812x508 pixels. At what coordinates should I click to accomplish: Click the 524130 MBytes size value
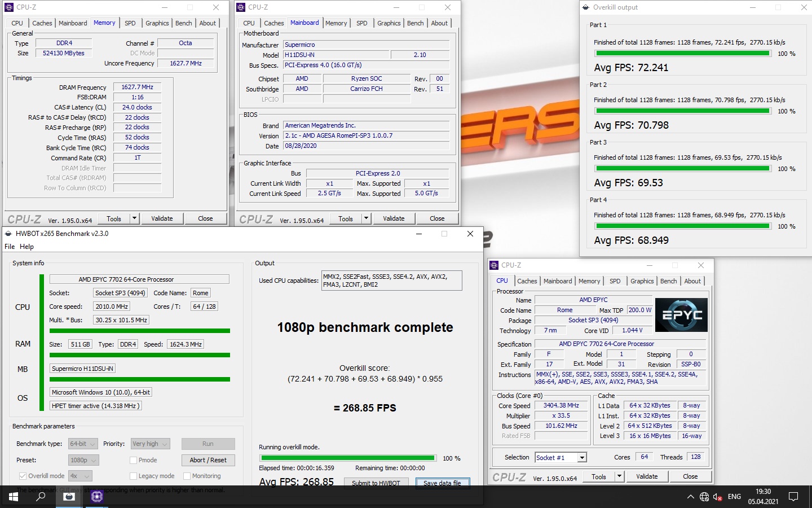pos(64,53)
